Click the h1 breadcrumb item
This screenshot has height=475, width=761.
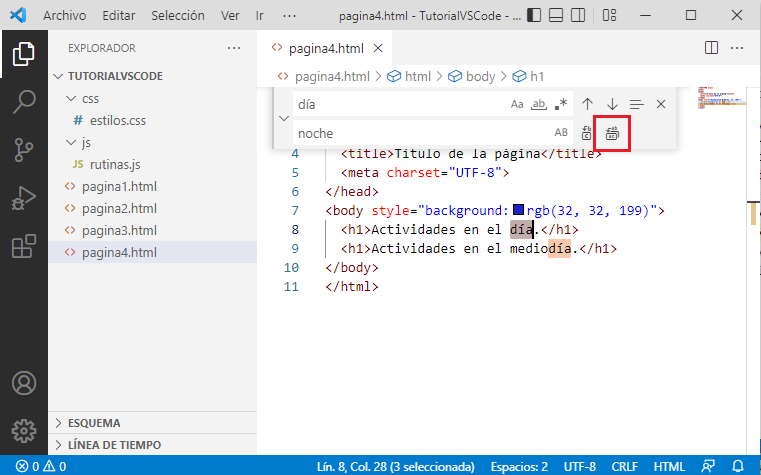(x=537, y=76)
